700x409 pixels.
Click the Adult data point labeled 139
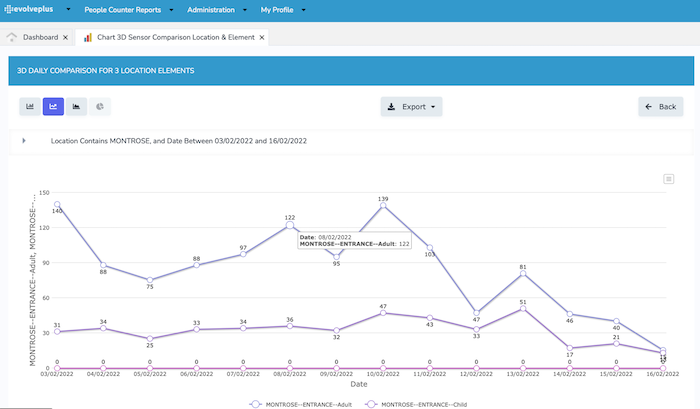click(383, 205)
